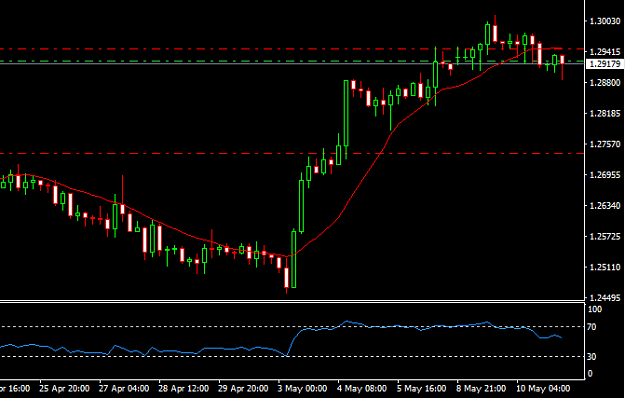Click the 1.28185 price scale label

pyautogui.click(x=605, y=114)
